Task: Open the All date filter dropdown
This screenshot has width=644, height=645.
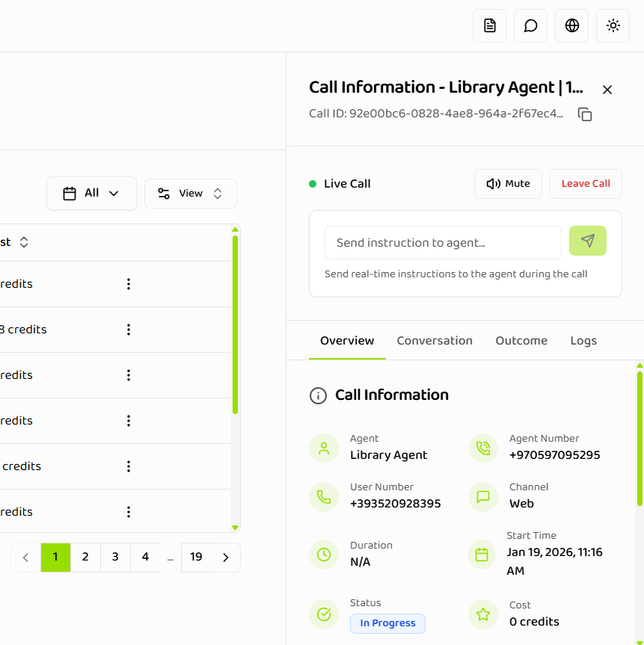Action: click(x=91, y=193)
